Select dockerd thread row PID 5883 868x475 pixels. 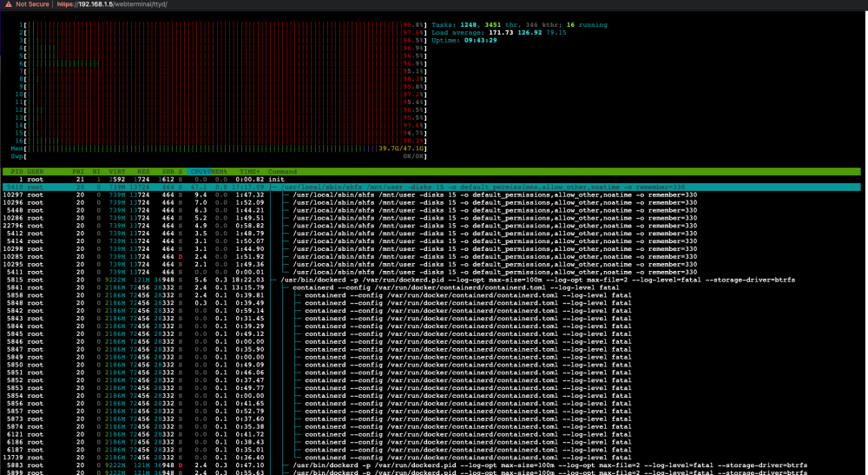[x=431, y=466]
